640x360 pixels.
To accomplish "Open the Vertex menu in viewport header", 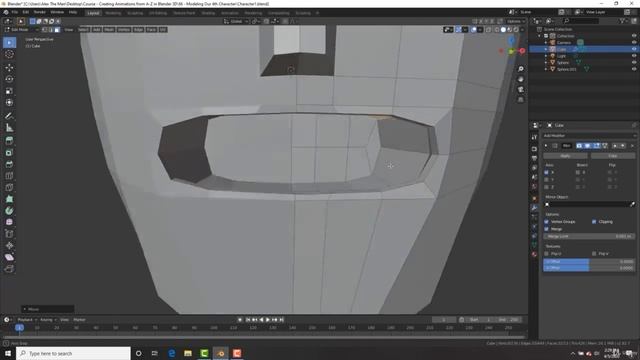I will click(x=124, y=30).
